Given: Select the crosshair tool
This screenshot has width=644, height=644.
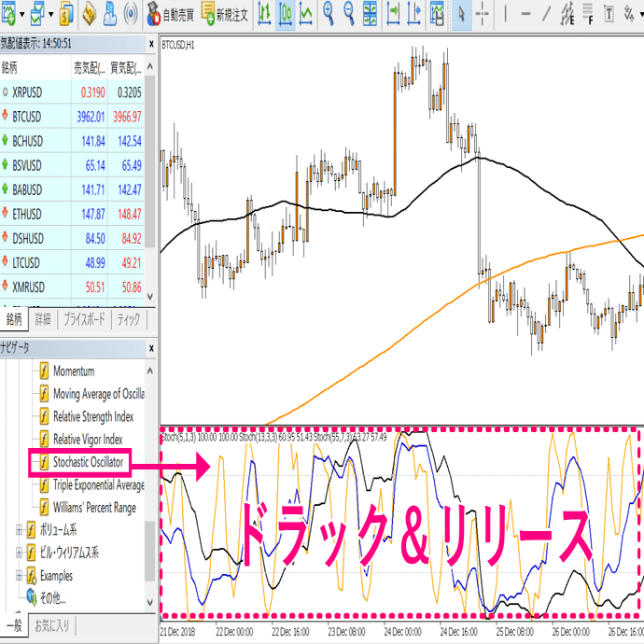Looking at the screenshot, I should click(x=483, y=14).
